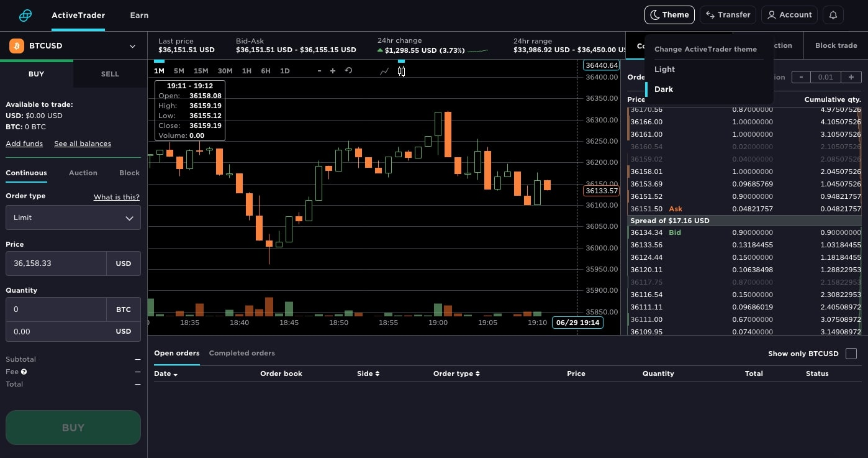Click the Price input field
Viewport: 868px width, 458px height.
pos(56,263)
